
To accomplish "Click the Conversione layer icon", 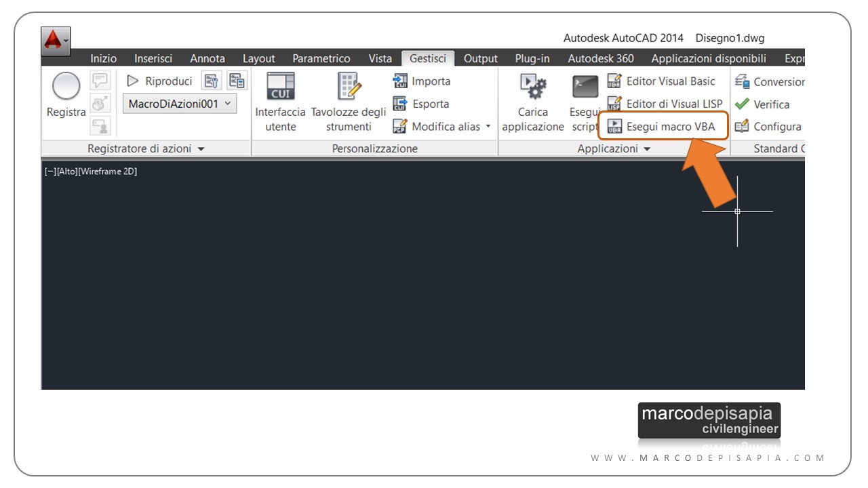I will 743,81.
